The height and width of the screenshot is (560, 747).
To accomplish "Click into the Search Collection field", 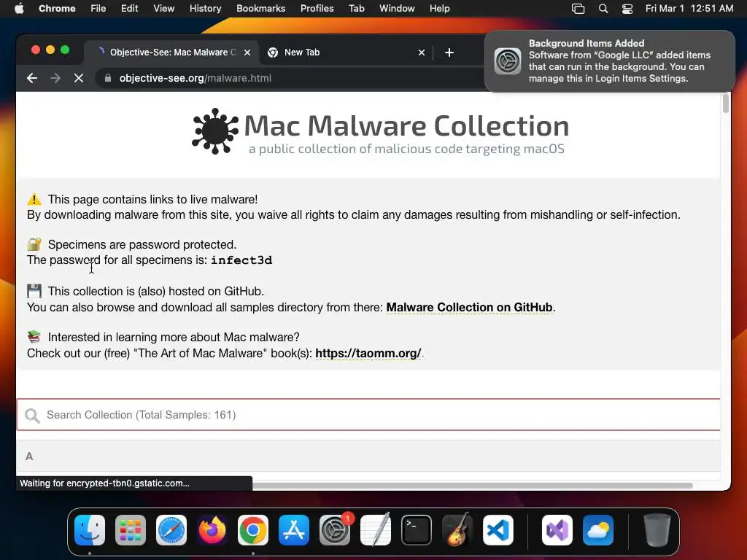I will point(368,415).
